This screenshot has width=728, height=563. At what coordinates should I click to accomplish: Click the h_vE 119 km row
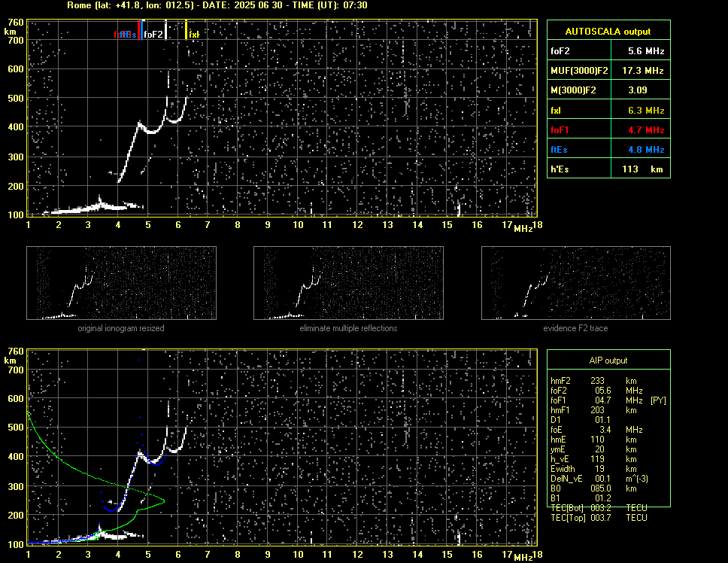coord(594,459)
